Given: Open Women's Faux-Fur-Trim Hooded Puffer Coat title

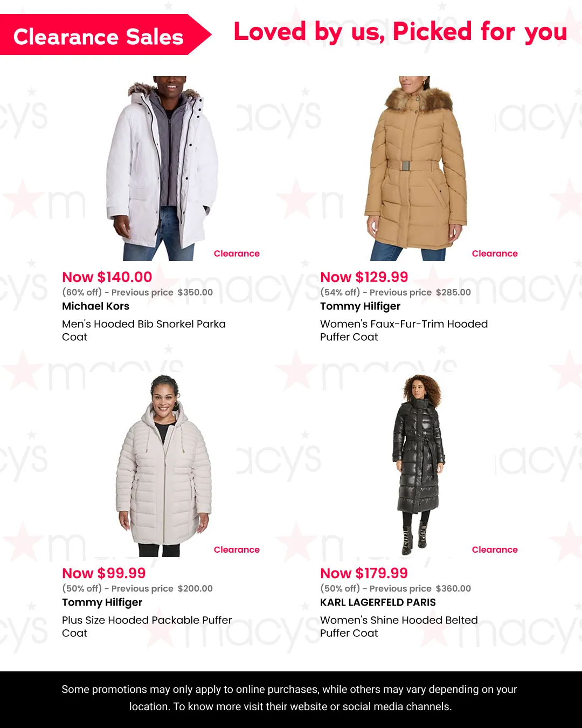Looking at the screenshot, I should tap(404, 331).
